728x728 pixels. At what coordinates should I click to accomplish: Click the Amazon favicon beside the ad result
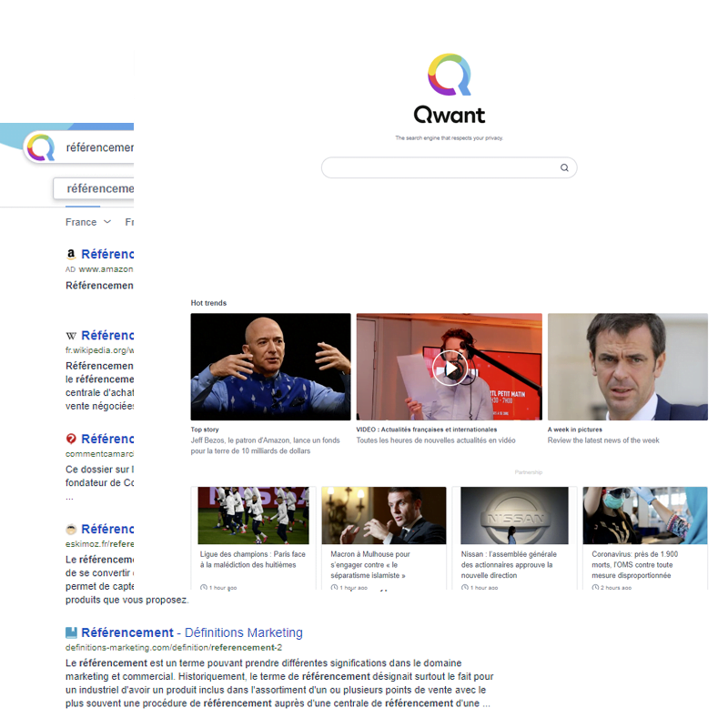[71, 254]
